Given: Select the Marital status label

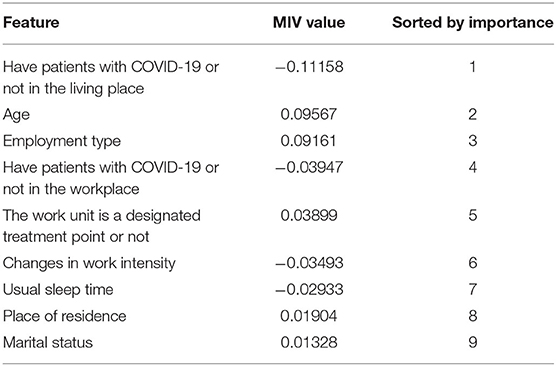Looking at the screenshot, I should pos(48,343).
